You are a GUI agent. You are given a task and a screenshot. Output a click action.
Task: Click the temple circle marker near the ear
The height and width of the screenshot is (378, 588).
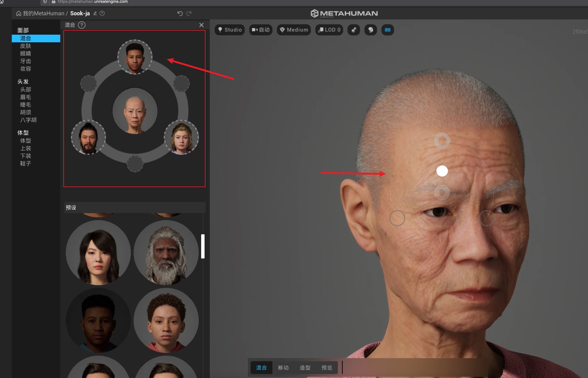pos(397,218)
